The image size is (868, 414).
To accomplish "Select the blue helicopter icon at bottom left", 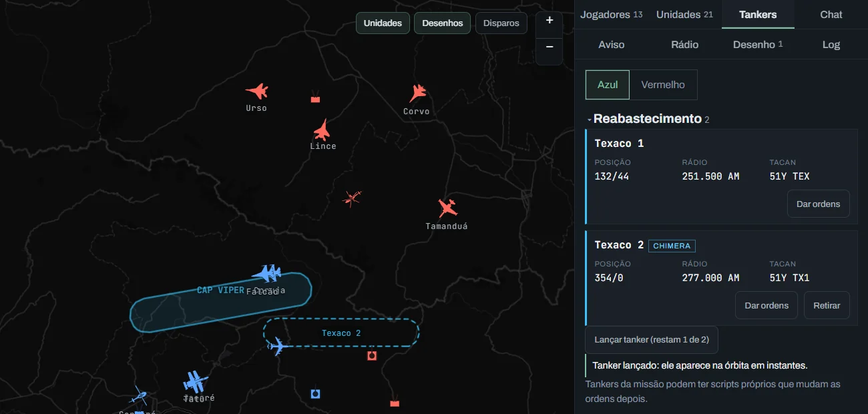I will point(138,395).
